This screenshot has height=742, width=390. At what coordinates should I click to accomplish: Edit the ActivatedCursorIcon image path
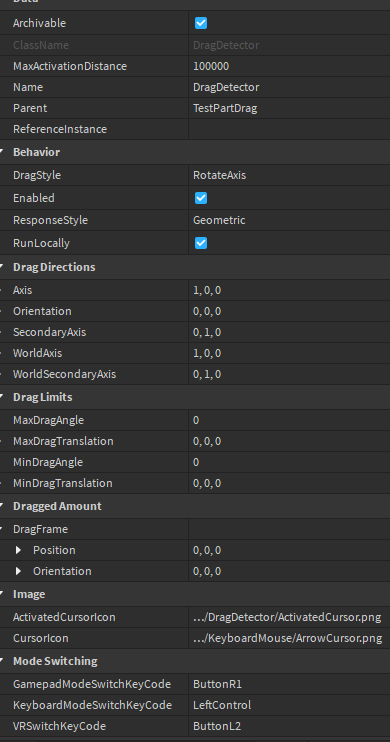[x=289, y=617]
